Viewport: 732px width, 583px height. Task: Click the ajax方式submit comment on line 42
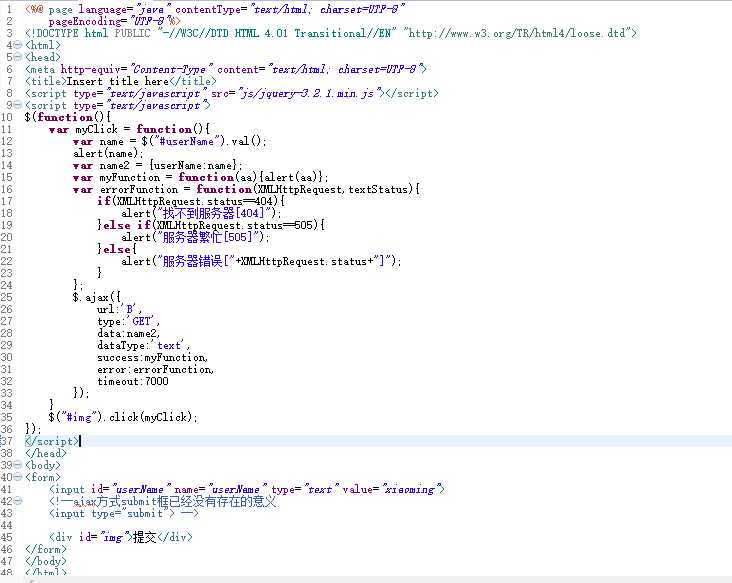pos(162,501)
